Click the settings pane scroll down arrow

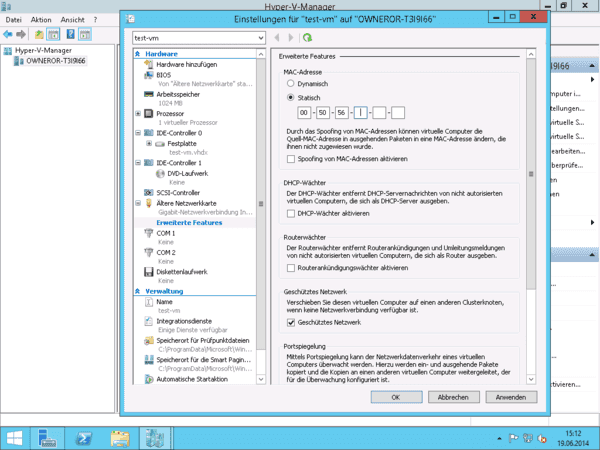(531, 379)
